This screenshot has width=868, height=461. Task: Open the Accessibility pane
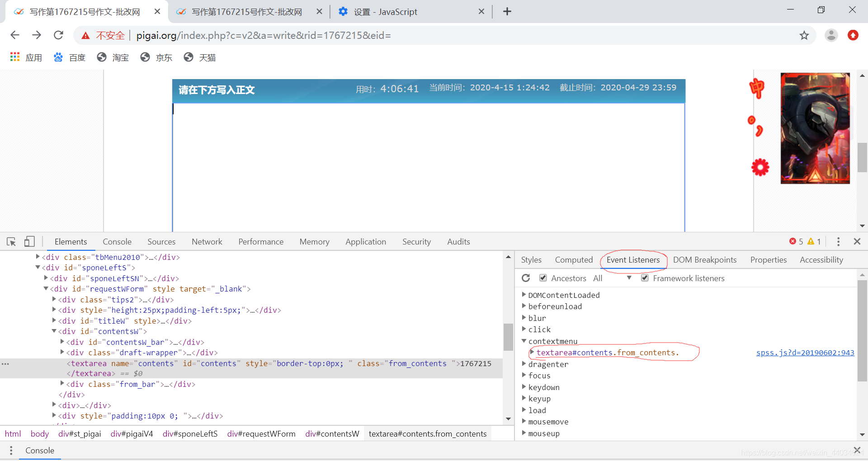coord(821,260)
